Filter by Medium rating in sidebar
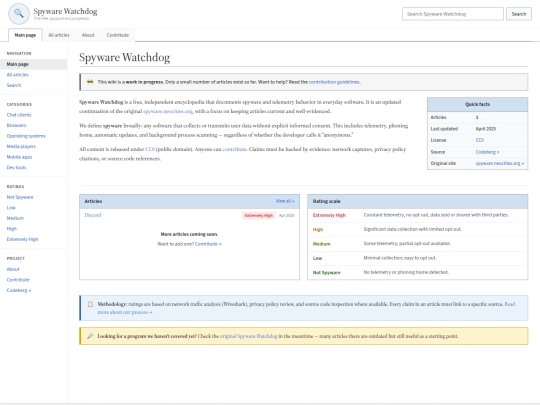 coord(15,218)
